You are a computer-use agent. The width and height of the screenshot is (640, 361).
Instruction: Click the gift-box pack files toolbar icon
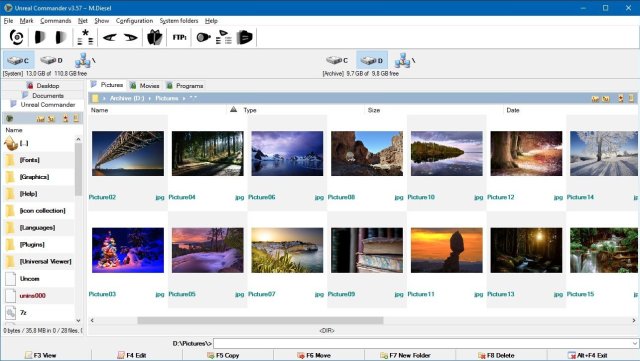[155, 37]
